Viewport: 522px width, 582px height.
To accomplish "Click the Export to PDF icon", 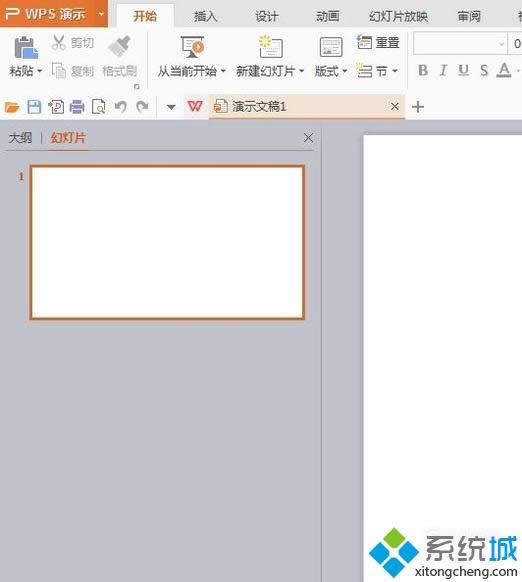I will (x=56, y=107).
